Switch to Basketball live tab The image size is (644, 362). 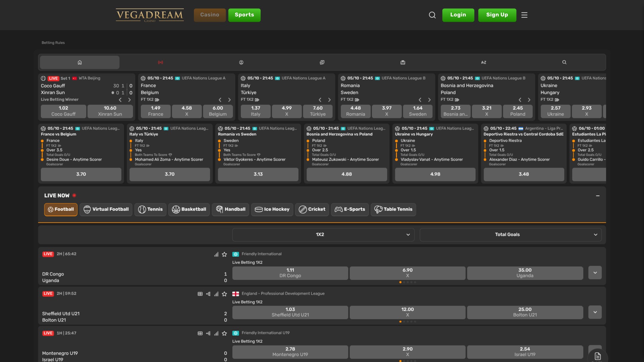[189, 209]
